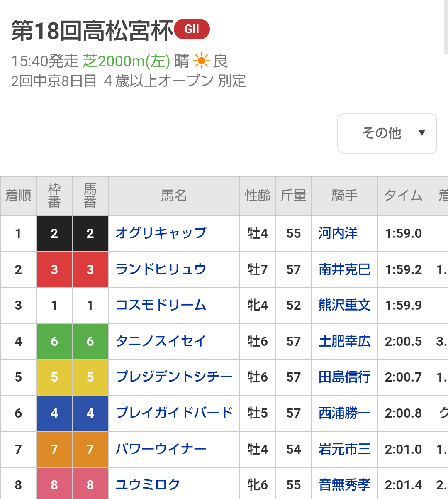This screenshot has height=499, width=448.
Task: Click the sunny weather icon
Action: coord(202,61)
